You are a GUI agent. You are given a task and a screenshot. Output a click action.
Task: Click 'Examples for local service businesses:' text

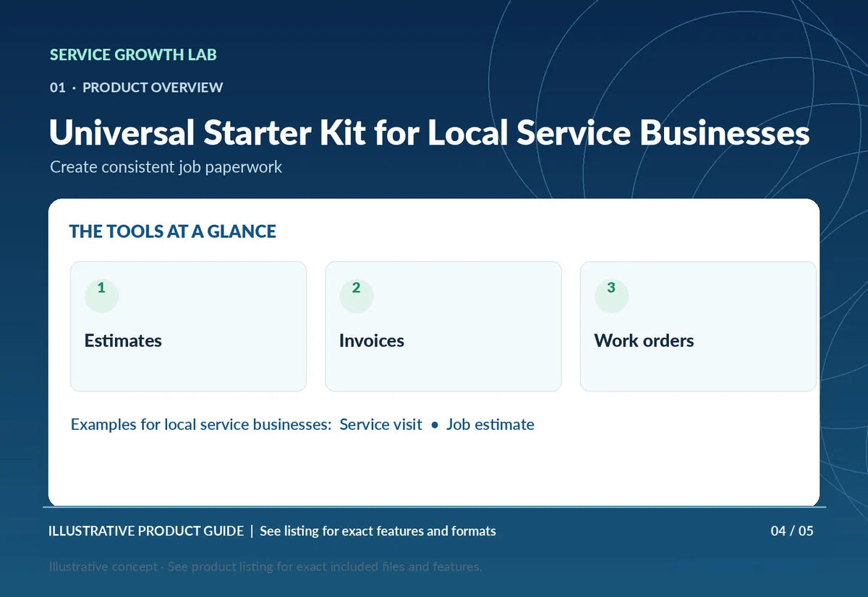[201, 425]
